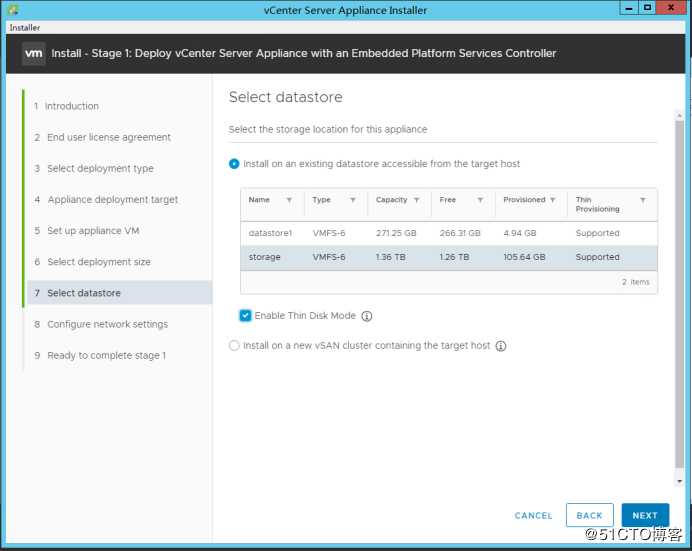Select the datastore1 row name
Screen dimensions: 692x551
point(270,233)
